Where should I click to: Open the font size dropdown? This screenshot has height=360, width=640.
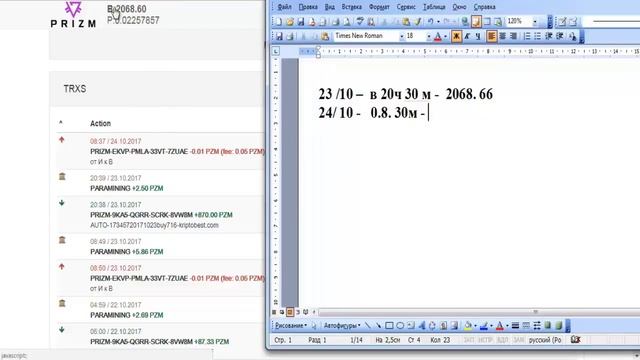coord(429,36)
